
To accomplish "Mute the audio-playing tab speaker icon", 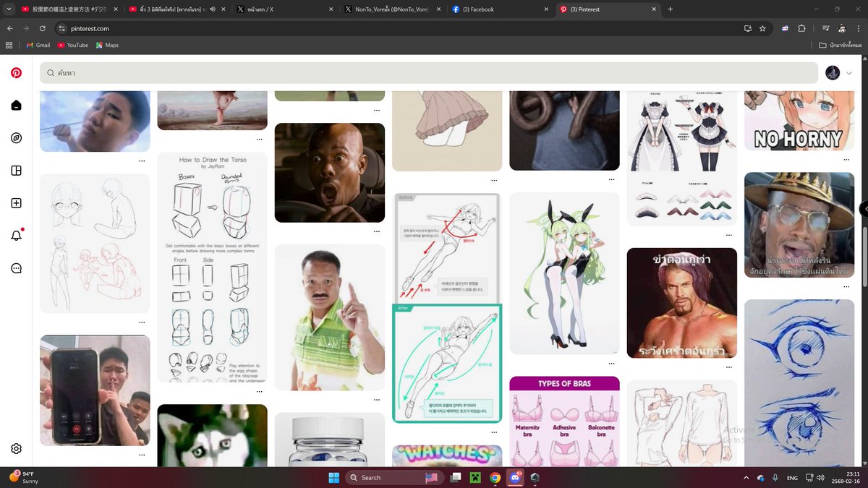I will [213, 9].
